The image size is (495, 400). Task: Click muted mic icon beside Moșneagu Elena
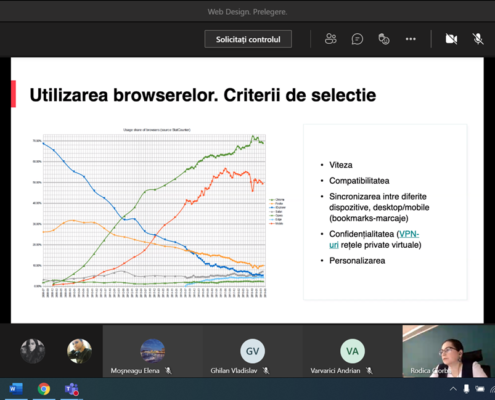169,371
